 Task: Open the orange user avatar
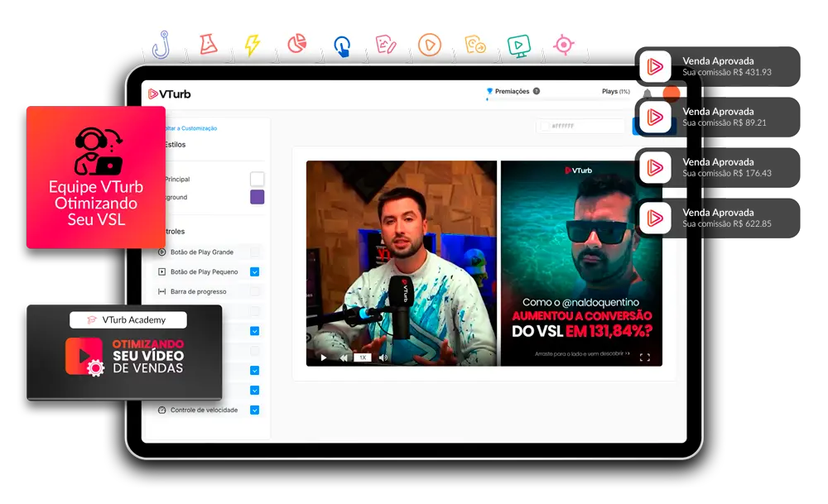point(672,94)
